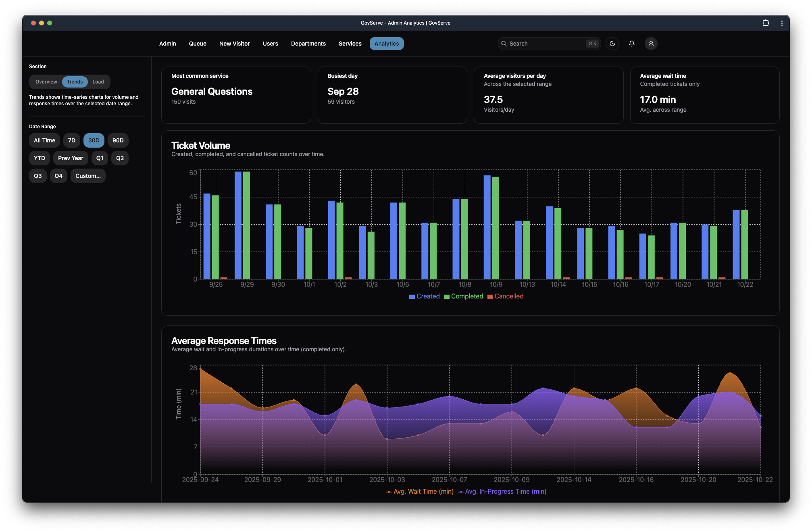Toggle dark mode moon icon
Screen dimensions: 812x532
(x=612, y=44)
